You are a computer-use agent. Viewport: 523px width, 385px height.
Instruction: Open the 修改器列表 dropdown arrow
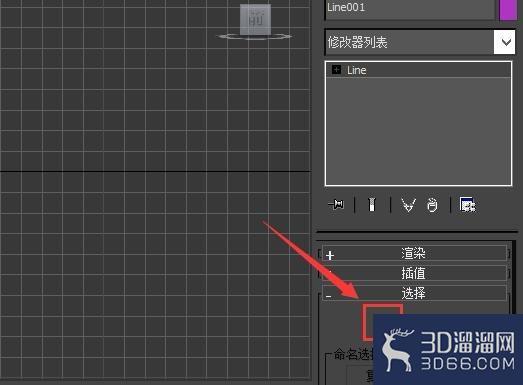point(504,42)
